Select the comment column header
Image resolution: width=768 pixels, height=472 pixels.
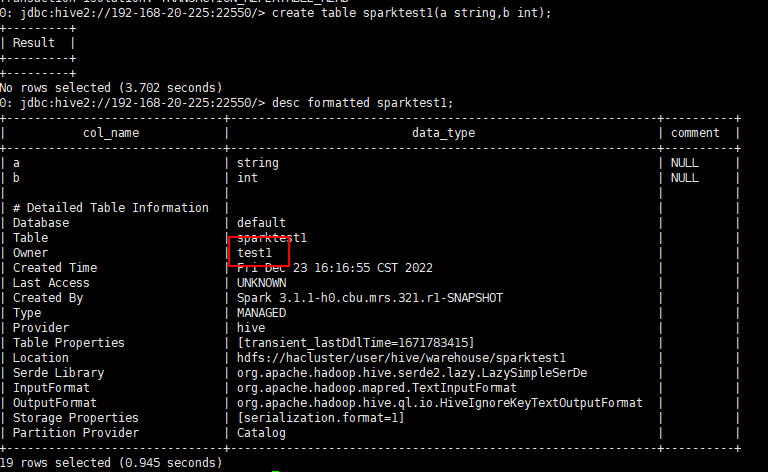point(695,133)
